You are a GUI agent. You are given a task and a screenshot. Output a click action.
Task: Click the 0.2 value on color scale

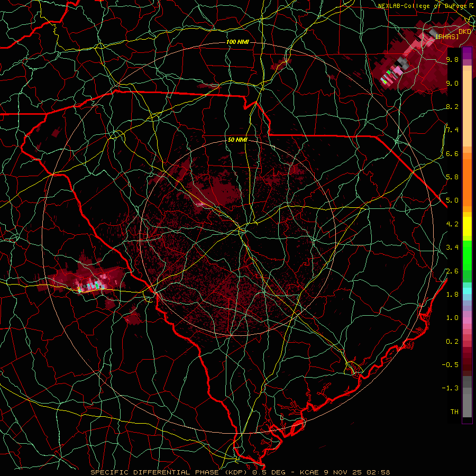(x=452, y=342)
